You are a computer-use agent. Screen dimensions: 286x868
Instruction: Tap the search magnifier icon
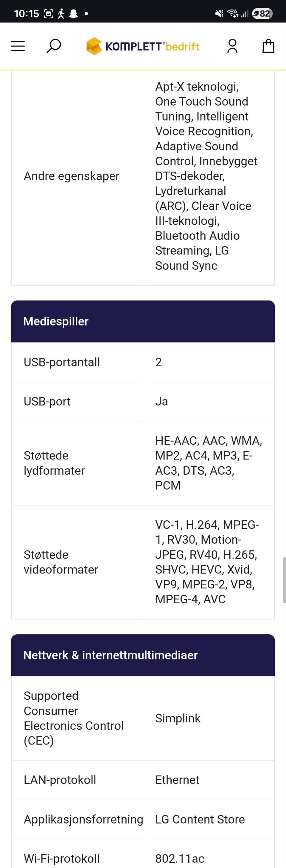click(x=54, y=46)
